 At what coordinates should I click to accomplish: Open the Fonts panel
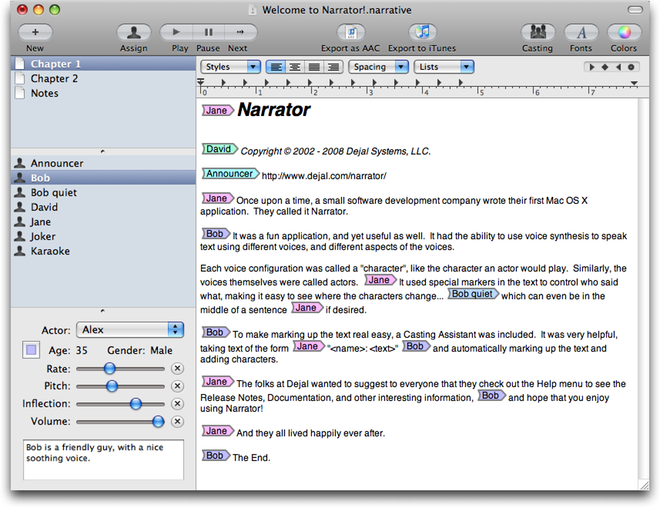[x=581, y=32]
